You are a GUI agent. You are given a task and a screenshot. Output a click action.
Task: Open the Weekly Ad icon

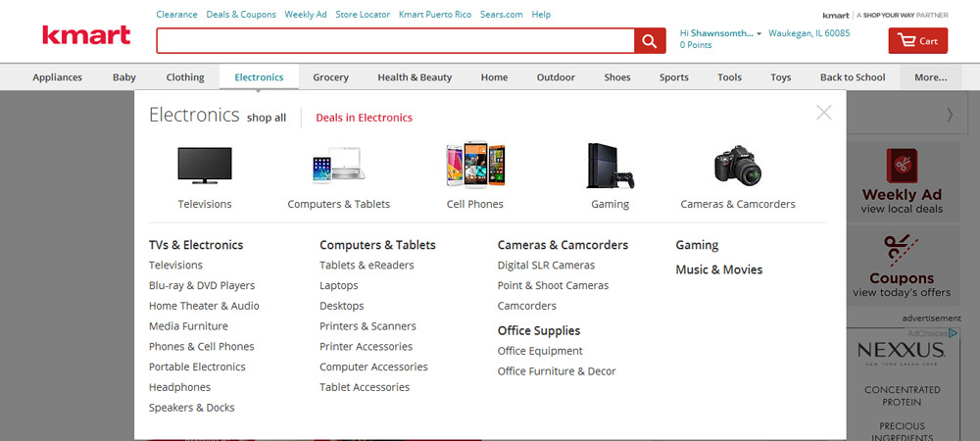tap(902, 166)
